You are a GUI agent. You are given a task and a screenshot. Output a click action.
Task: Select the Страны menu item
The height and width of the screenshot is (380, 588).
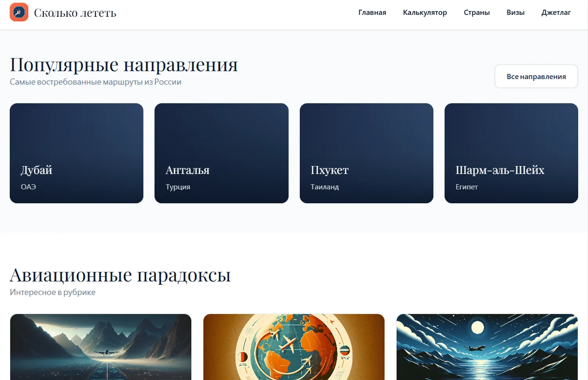click(x=477, y=13)
